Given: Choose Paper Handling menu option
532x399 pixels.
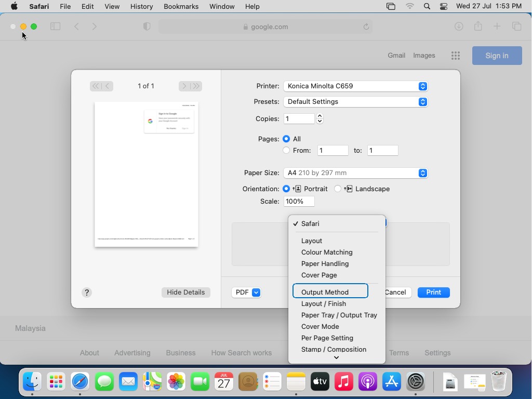Looking at the screenshot, I should (325, 263).
